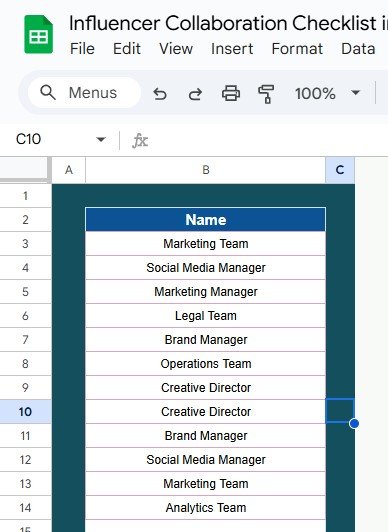Viewport: 388px width, 532px height.
Task: Click the Redo arrow icon
Action: (195, 93)
